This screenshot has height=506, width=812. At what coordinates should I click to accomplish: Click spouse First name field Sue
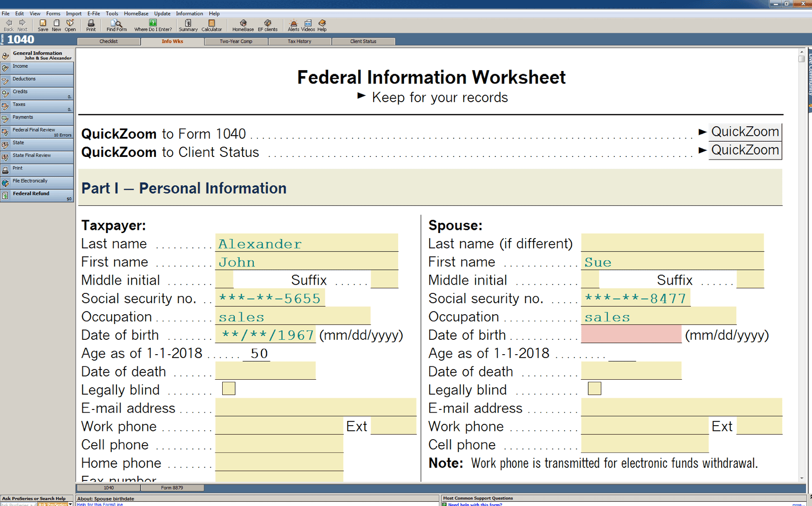[x=672, y=261]
